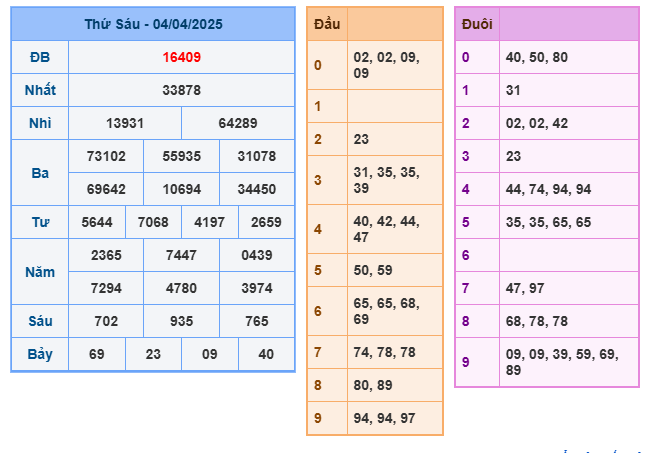Click Đuôi row 1 value 31
Viewport: 649px width, 453px height.
pyautogui.click(x=513, y=90)
